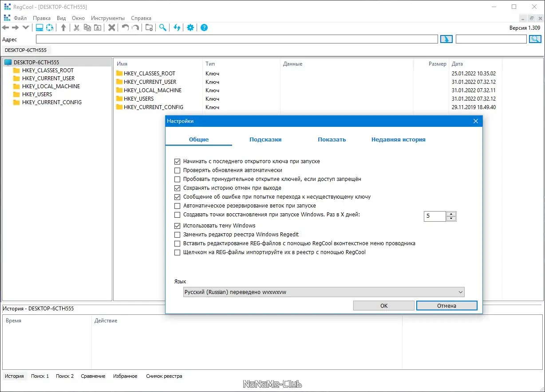Viewport: 545px width, 392px height.
Task: Click the Адрес input field
Action: [x=237, y=39]
